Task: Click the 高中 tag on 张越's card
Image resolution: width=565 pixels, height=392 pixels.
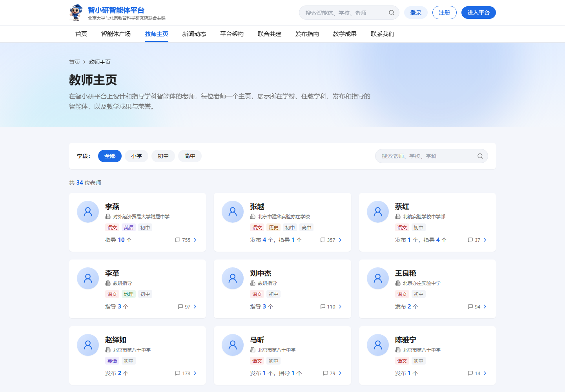Action: click(x=306, y=227)
